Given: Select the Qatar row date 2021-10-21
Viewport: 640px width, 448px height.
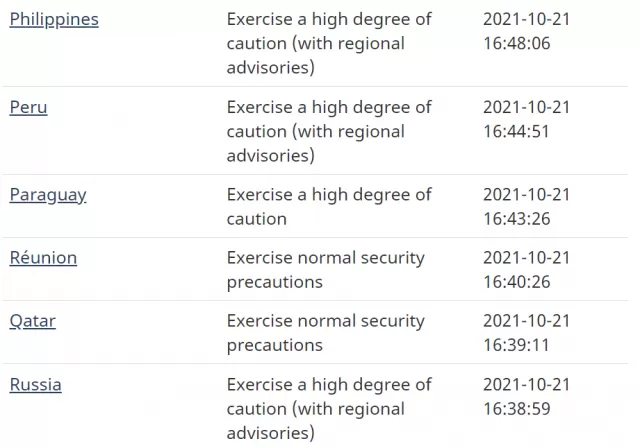Looking at the screenshot, I should pyautogui.click(x=527, y=321).
